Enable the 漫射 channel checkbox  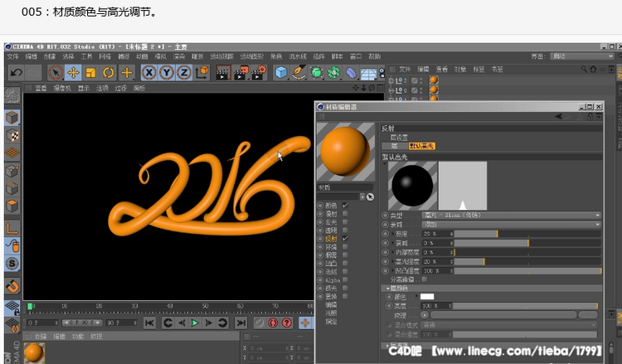coord(345,214)
